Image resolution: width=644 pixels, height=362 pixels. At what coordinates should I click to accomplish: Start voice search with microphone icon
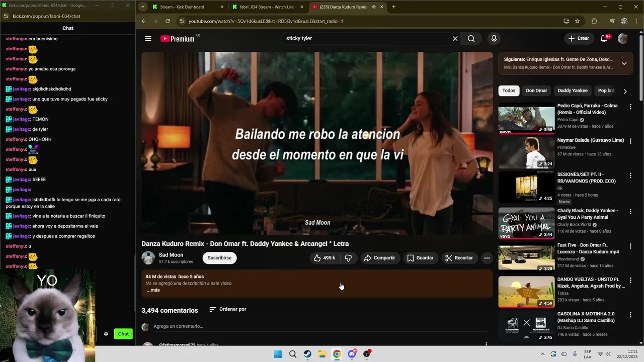pyautogui.click(x=494, y=39)
